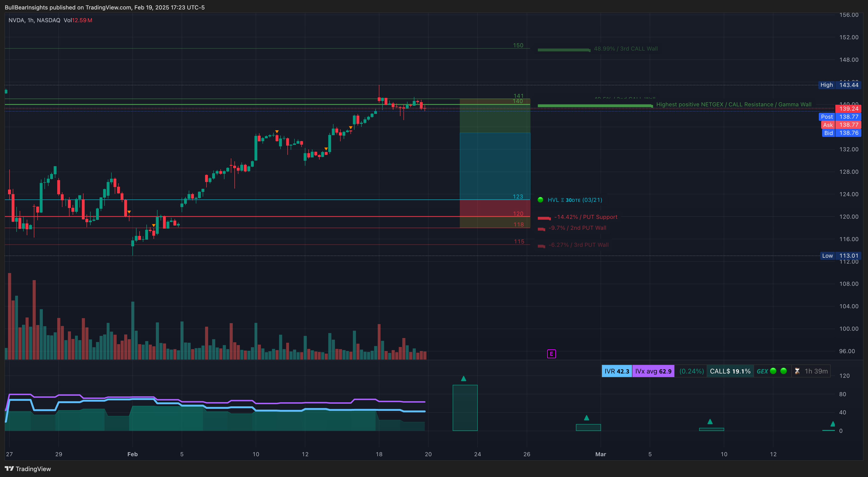Click the 24 date on time axis
Screen dimensions: 868x477
pyautogui.click(x=478, y=454)
